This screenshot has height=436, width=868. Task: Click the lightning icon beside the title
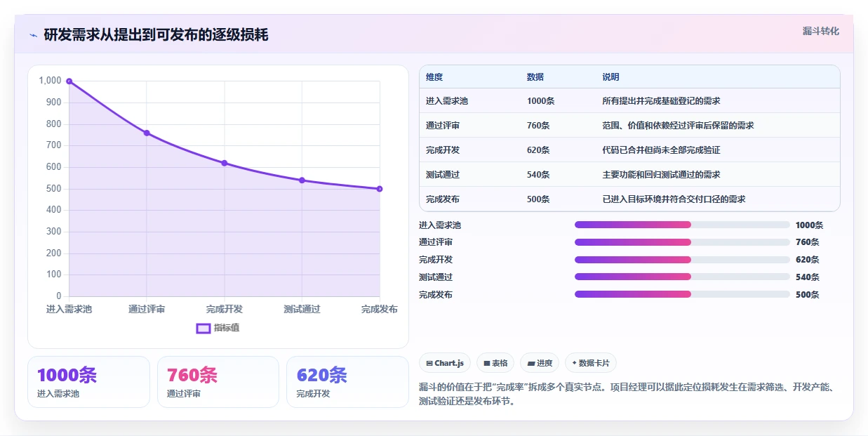pyautogui.click(x=33, y=35)
